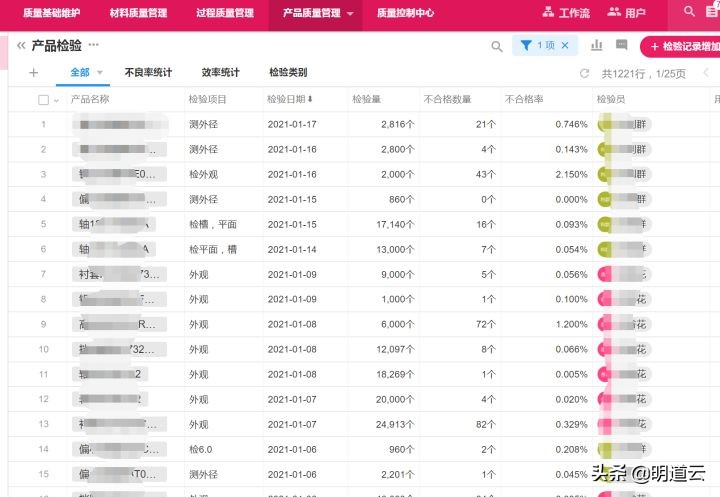Open the more options dots beside 产品检验
Image resolution: width=720 pixels, height=497 pixels.
pyautogui.click(x=94, y=45)
